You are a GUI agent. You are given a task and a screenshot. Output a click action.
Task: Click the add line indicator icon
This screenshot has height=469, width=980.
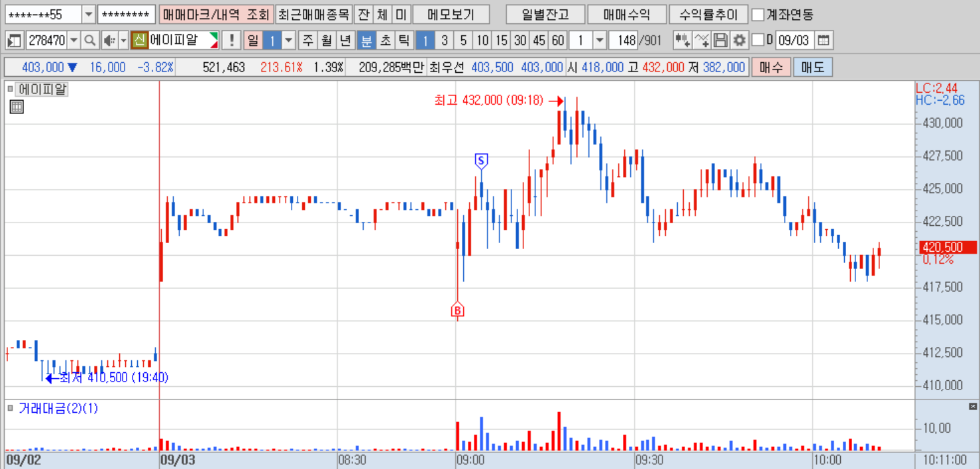click(x=702, y=40)
